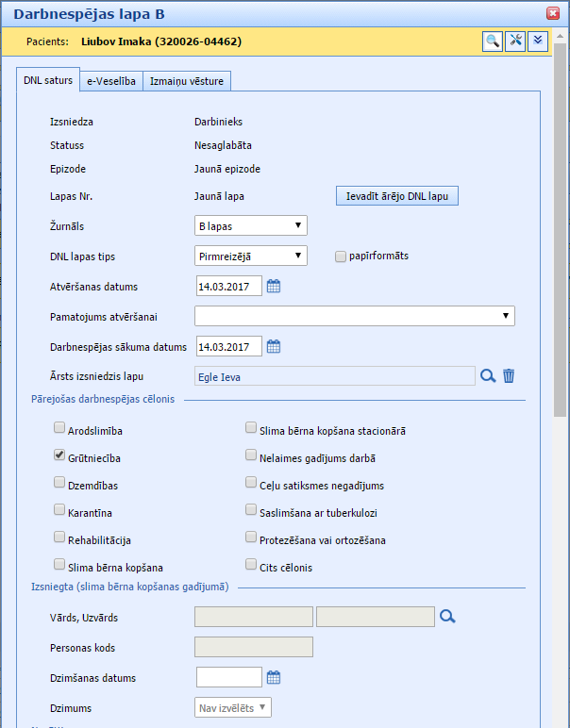Open the tools wrench icon
The width and height of the screenshot is (570, 728).
pos(515,41)
